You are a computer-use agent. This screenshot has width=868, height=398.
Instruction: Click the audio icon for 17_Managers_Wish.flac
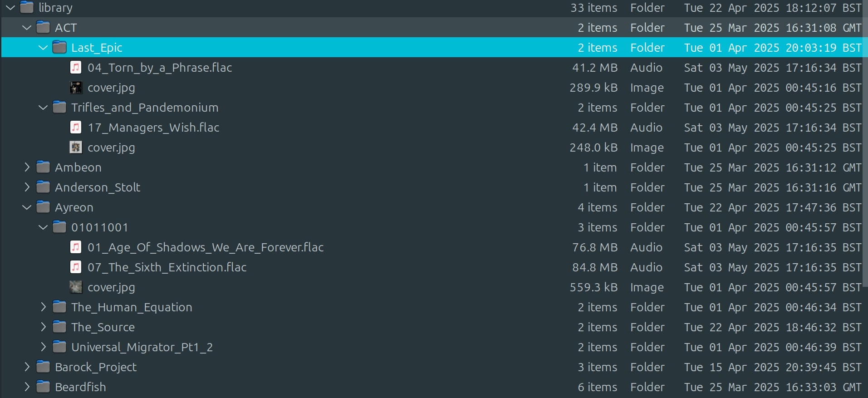tap(76, 128)
